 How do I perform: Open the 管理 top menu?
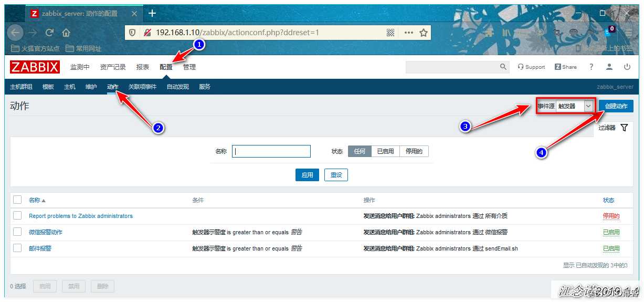pos(189,67)
